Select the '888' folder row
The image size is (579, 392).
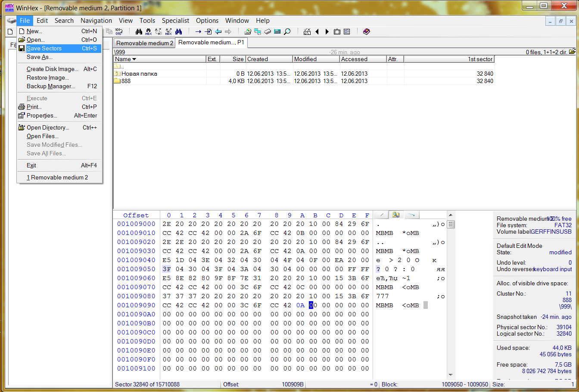[304, 81]
